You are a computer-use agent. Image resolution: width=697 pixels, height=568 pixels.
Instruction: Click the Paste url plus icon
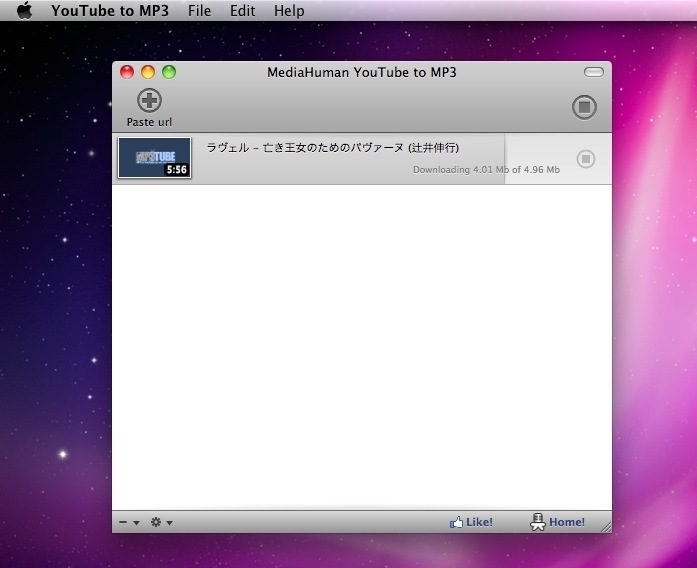point(149,100)
